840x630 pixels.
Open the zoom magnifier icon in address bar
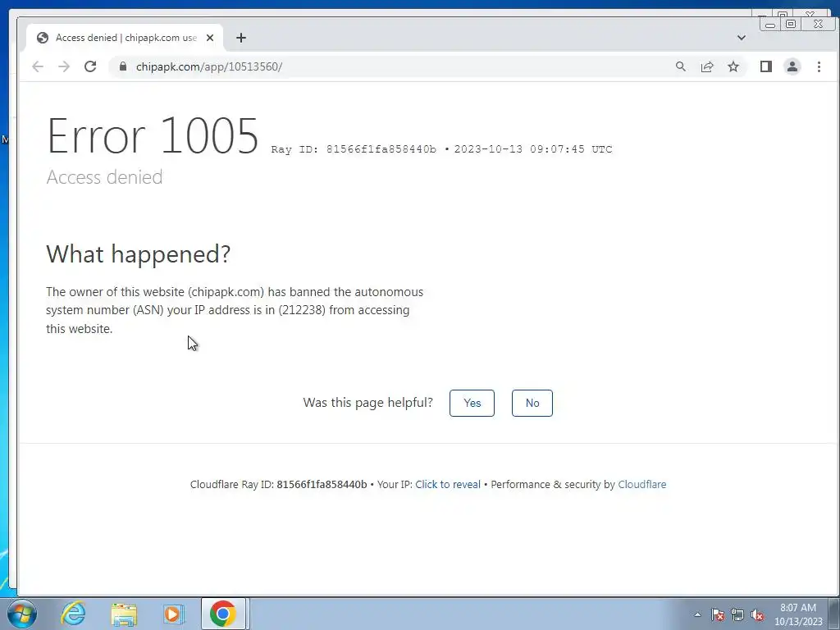(680, 66)
